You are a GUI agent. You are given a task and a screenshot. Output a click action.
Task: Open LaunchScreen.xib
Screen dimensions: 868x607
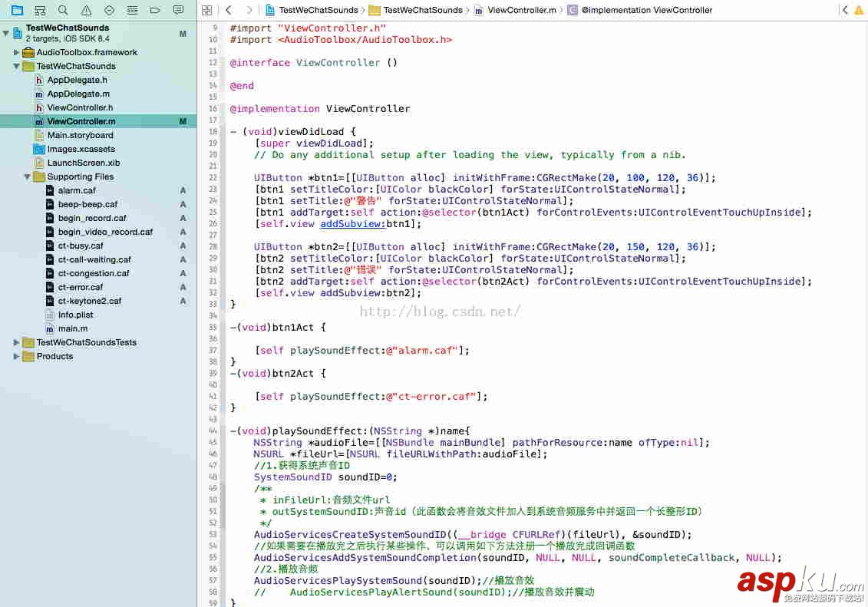click(83, 163)
